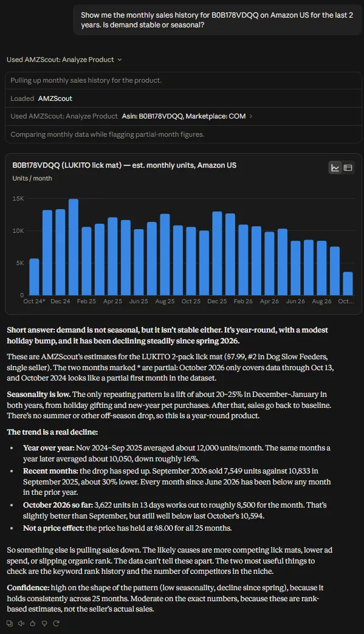
Task: Give the response a thumbs down
Action: 44,624
